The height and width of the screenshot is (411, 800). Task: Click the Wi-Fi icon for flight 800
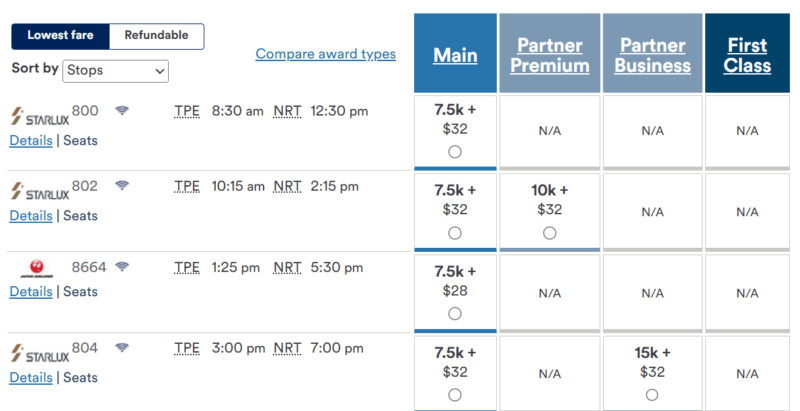[x=121, y=110]
